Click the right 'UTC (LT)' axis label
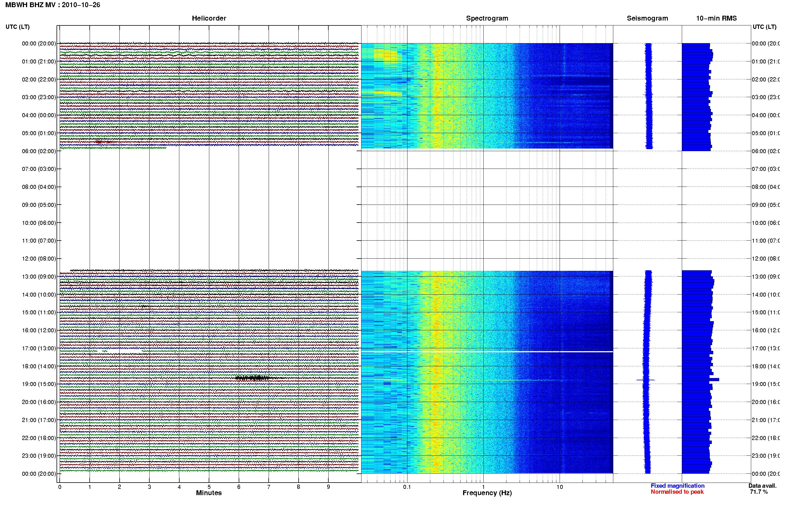Viewport: 812px width, 508px height. tap(764, 27)
